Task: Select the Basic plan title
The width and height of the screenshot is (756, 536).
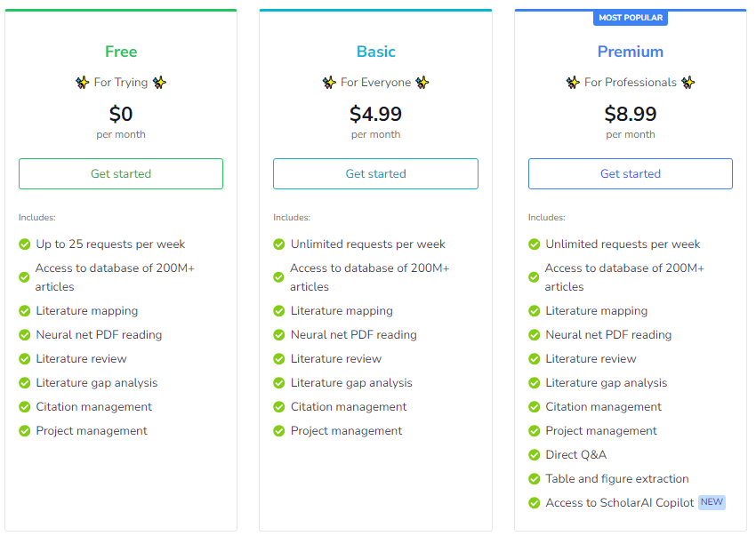Action: point(375,52)
